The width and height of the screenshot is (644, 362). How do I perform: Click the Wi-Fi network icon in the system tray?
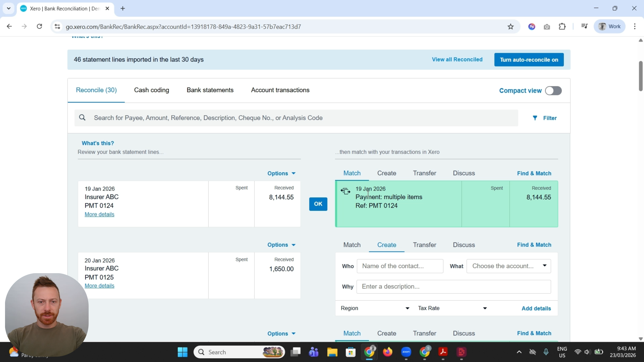pos(577,352)
